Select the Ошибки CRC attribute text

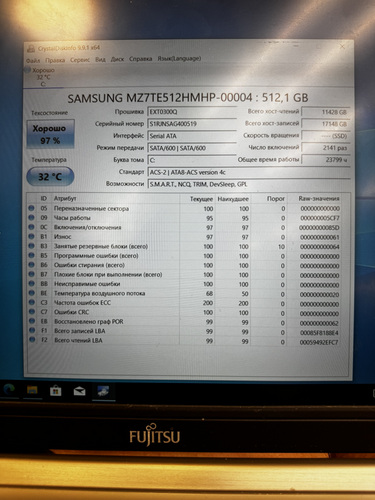[x=71, y=312]
